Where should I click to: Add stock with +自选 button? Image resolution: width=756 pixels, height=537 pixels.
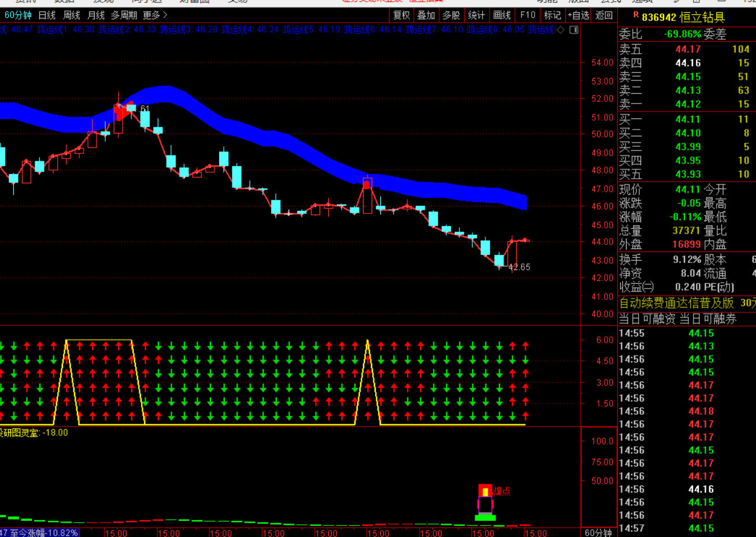tap(579, 15)
